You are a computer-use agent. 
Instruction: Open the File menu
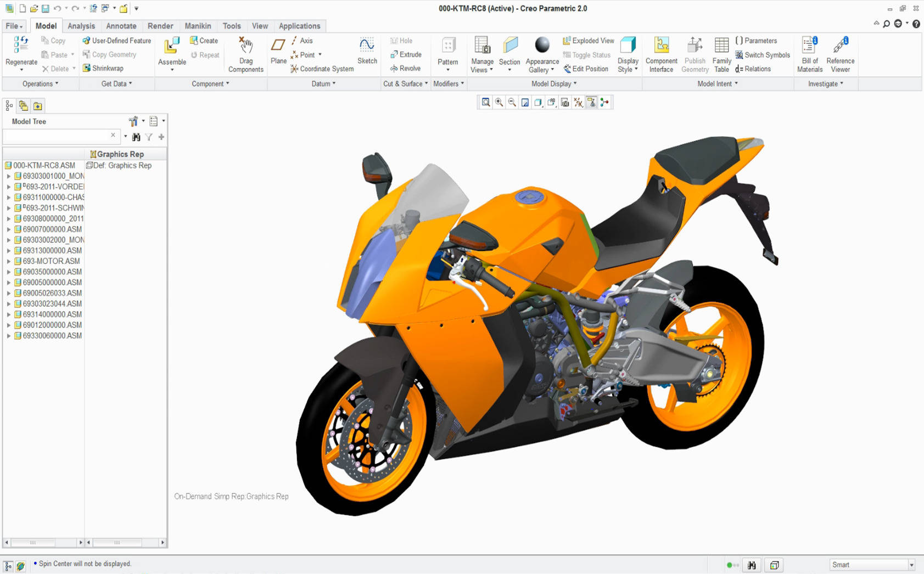click(x=14, y=26)
